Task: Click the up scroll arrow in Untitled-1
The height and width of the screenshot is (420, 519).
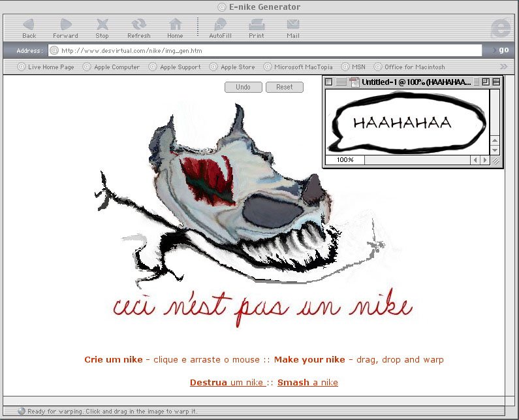Action: pyautogui.click(x=495, y=140)
